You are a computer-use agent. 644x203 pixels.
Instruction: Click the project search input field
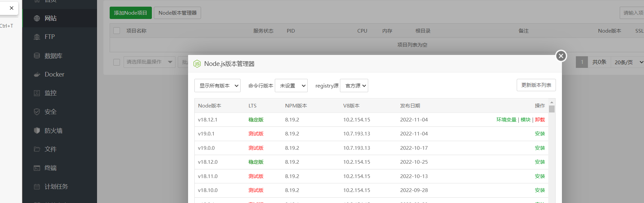pyautogui.click(x=632, y=13)
